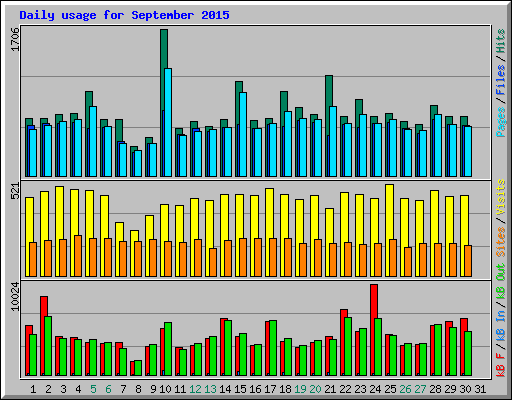Click day label 7 on the x-axis
The image size is (512, 400).
[x=123, y=389]
